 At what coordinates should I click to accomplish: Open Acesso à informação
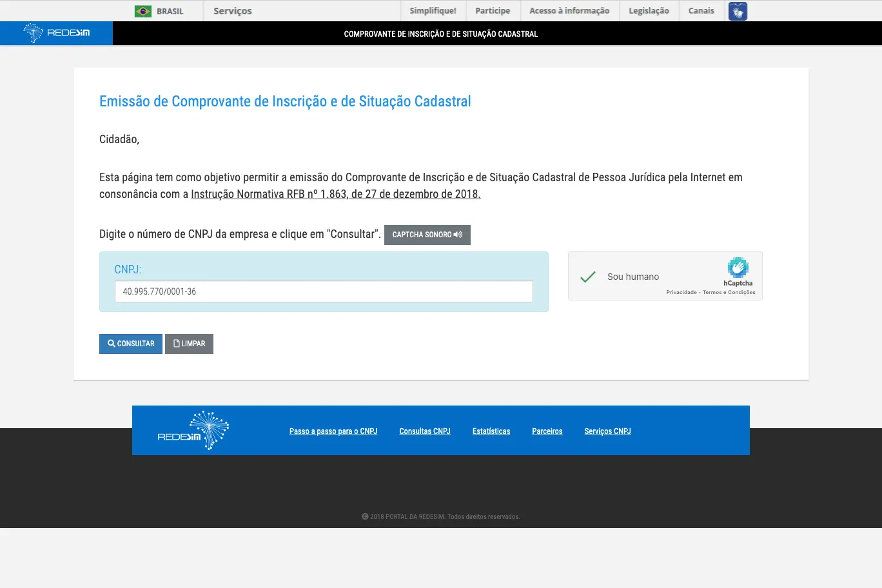pos(569,11)
